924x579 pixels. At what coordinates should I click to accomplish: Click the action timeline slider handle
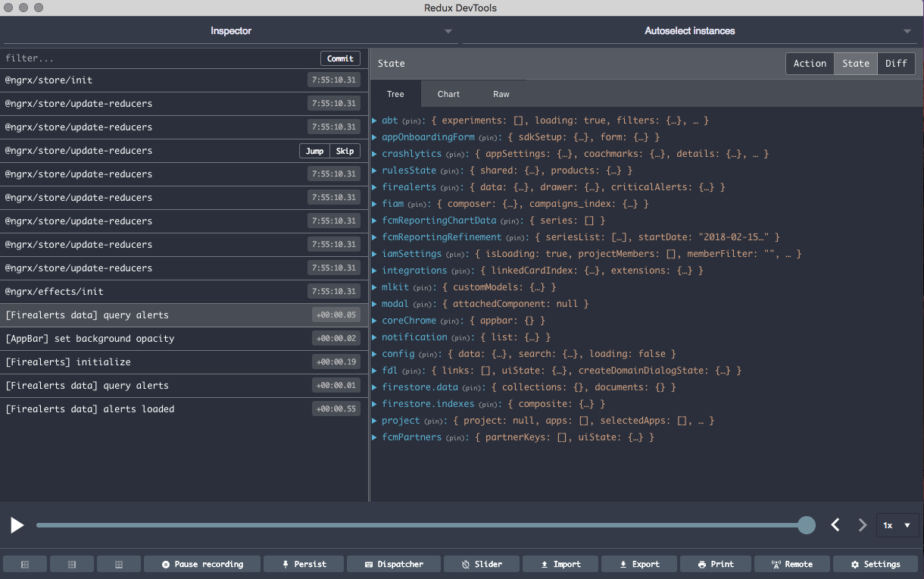tap(807, 524)
